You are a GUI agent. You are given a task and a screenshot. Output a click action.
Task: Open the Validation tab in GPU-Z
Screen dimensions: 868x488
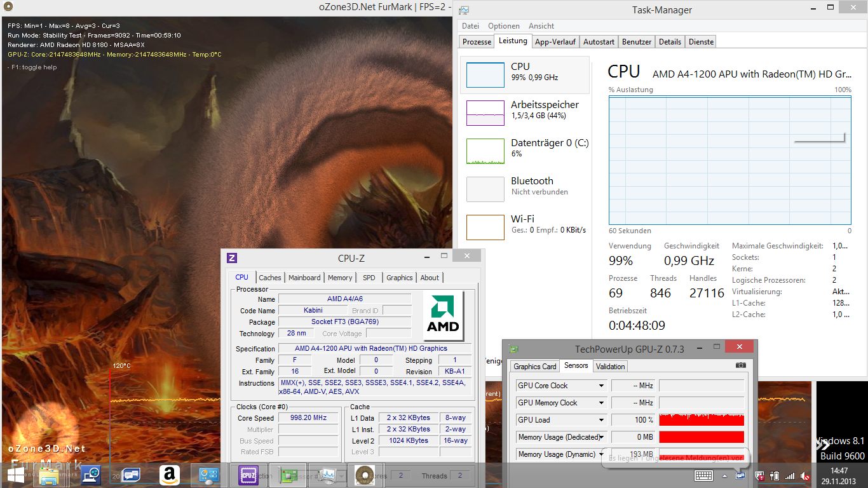click(611, 367)
